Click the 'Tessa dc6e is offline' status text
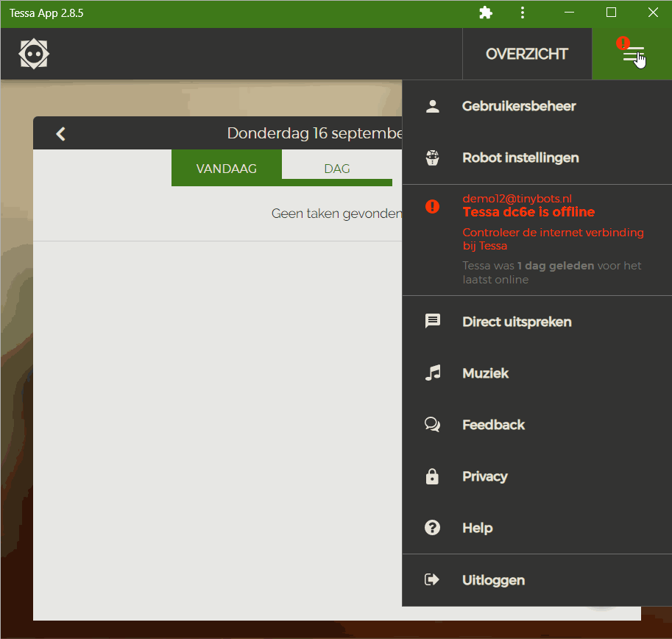Viewport: 672px width, 639px height. 529,212
